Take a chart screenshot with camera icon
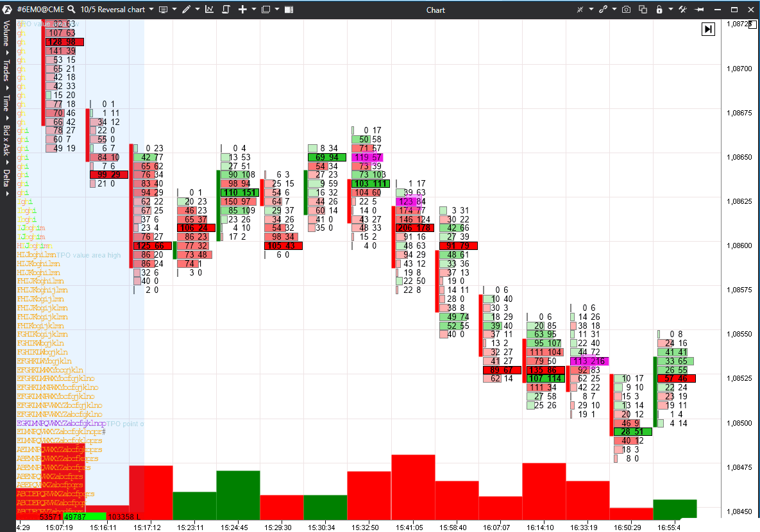 pyautogui.click(x=627, y=10)
